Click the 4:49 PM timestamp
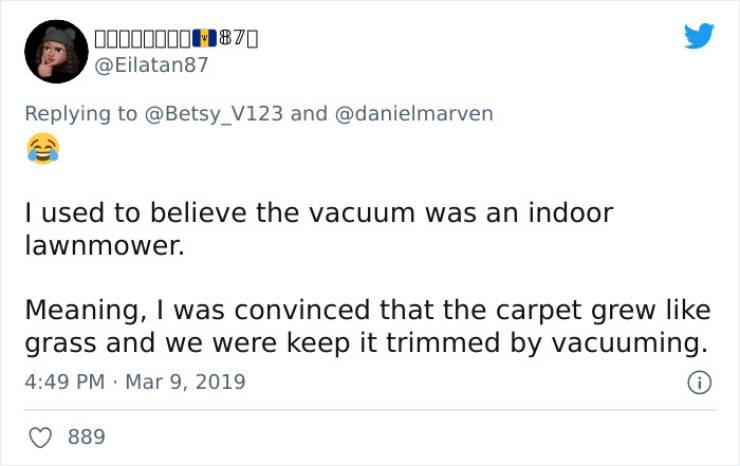The width and height of the screenshot is (740, 466). (62, 382)
